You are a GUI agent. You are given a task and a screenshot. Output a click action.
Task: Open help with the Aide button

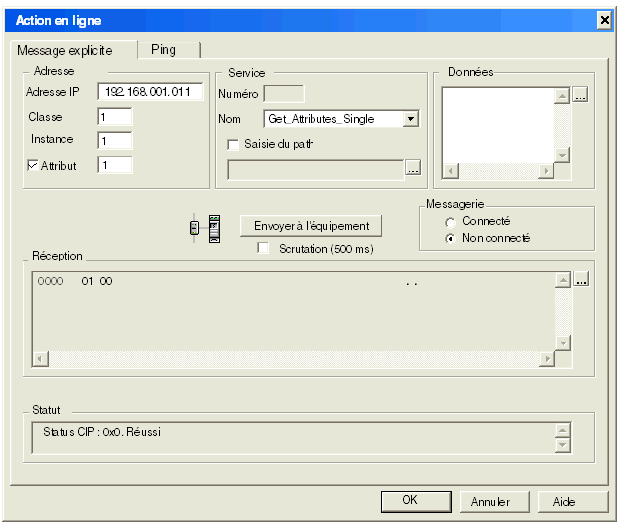click(x=573, y=502)
